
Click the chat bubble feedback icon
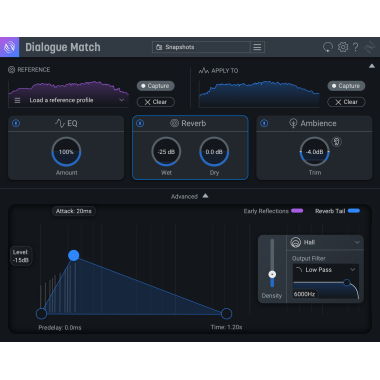tap(328, 47)
